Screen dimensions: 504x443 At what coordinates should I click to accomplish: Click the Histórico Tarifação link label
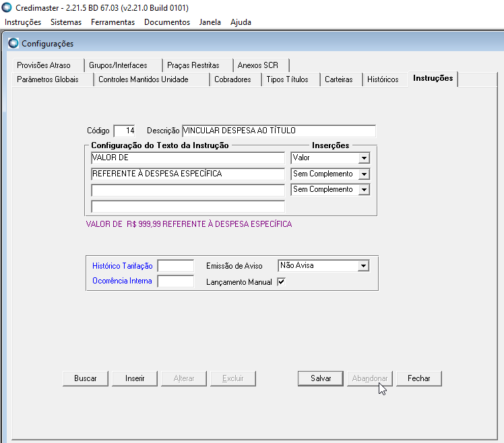pyautogui.click(x=123, y=266)
